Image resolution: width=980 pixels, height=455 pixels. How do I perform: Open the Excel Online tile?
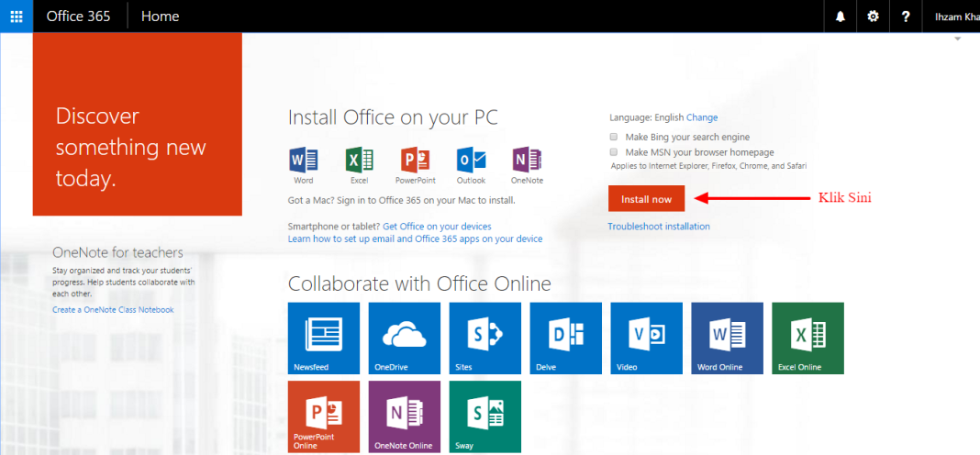pyautogui.click(x=807, y=338)
